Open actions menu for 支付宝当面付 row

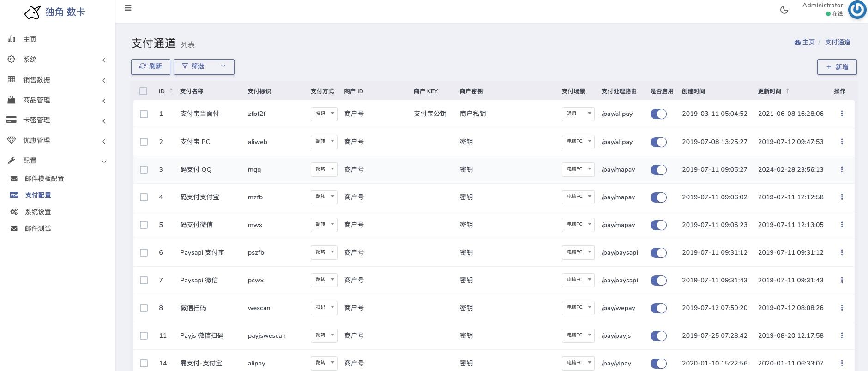pos(842,114)
